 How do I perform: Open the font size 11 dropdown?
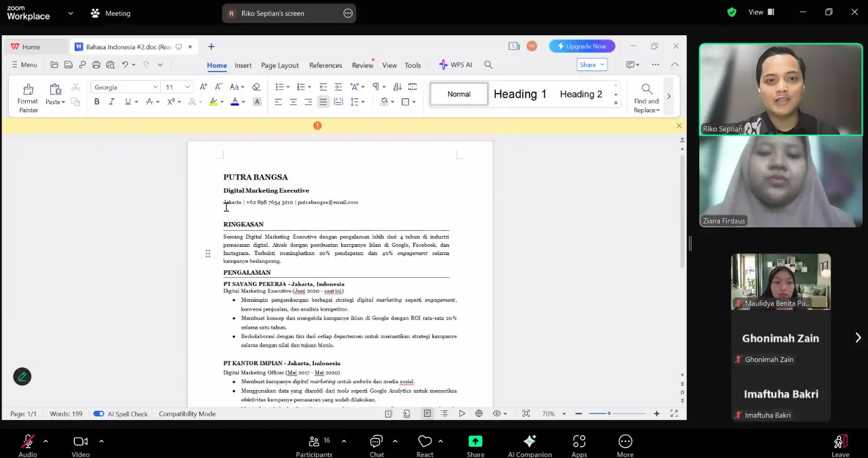(188, 87)
